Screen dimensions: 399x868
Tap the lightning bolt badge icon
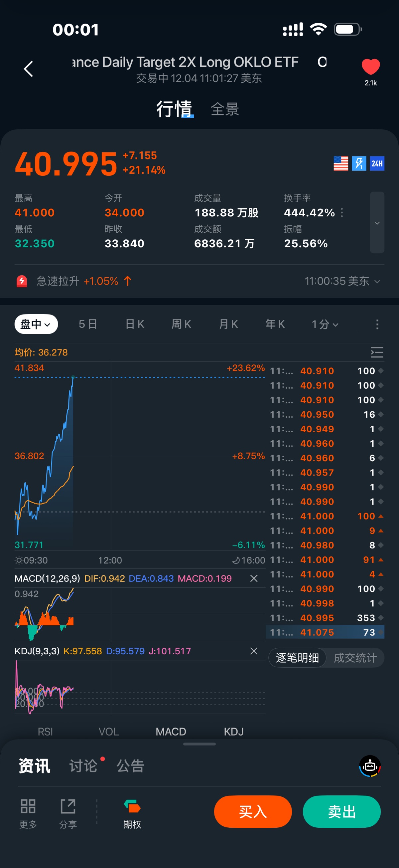coord(359,164)
